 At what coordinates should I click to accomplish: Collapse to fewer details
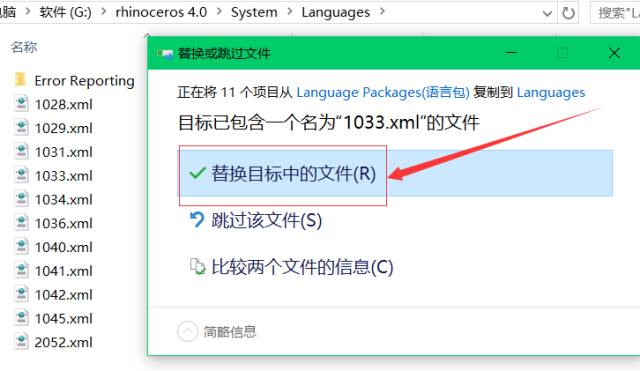(x=217, y=331)
